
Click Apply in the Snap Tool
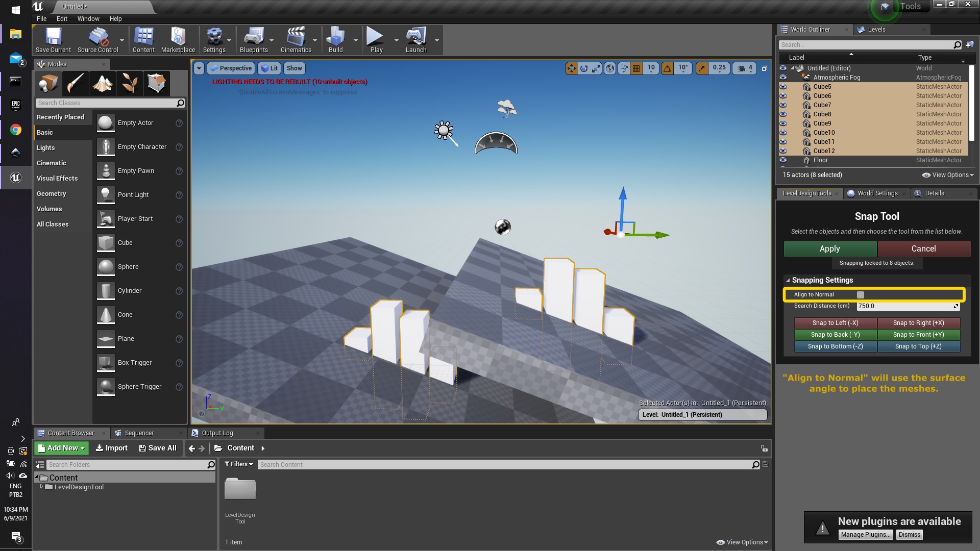tap(829, 248)
